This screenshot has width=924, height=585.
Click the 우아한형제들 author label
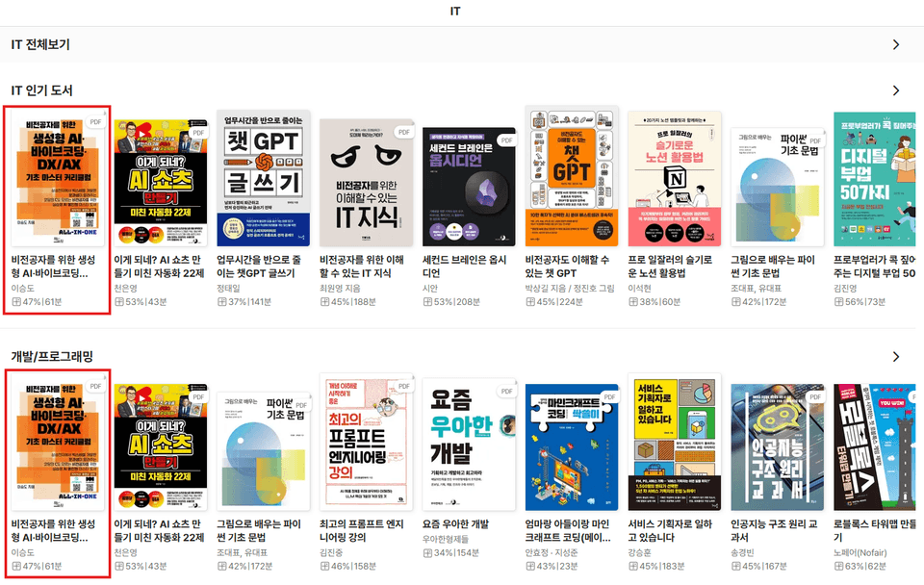point(446,539)
